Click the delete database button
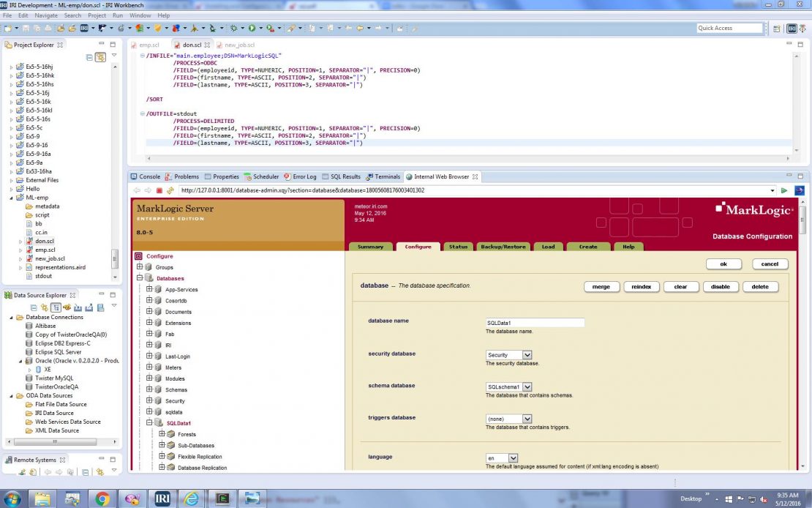 tap(760, 287)
